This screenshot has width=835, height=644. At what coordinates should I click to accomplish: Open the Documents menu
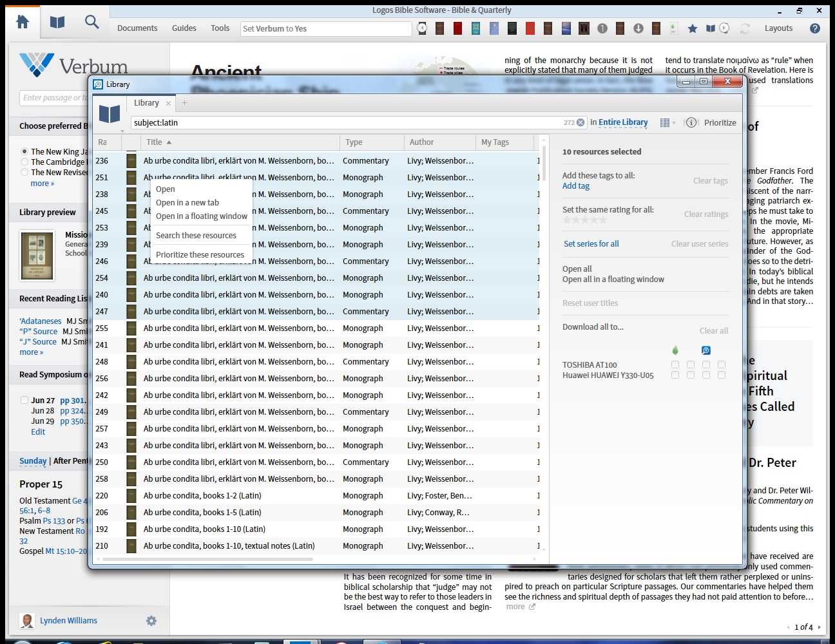point(137,28)
